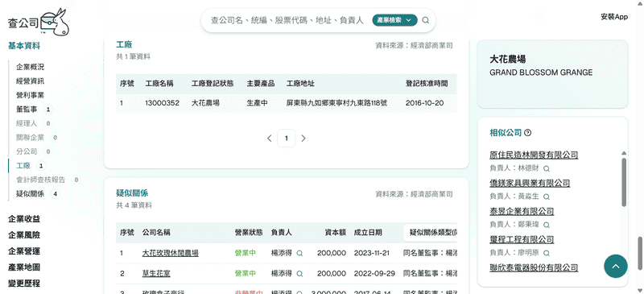Click registration date 2016-10-20 cell
The image size is (644, 294).
[425, 103]
